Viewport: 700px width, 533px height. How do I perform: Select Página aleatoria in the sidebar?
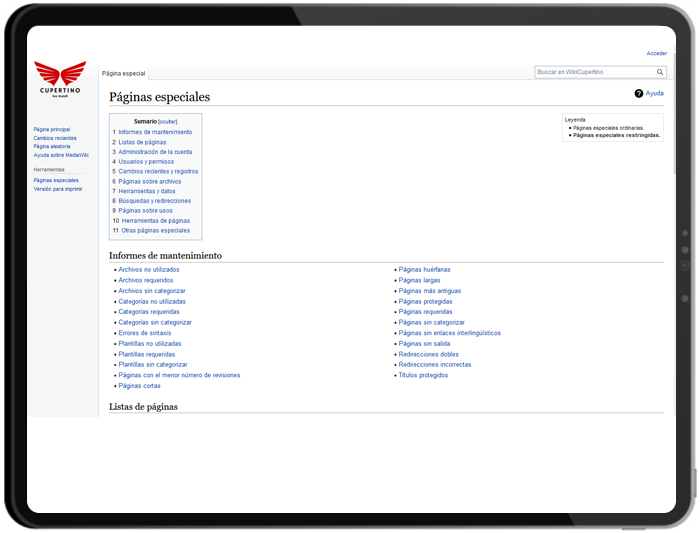pyautogui.click(x=52, y=146)
